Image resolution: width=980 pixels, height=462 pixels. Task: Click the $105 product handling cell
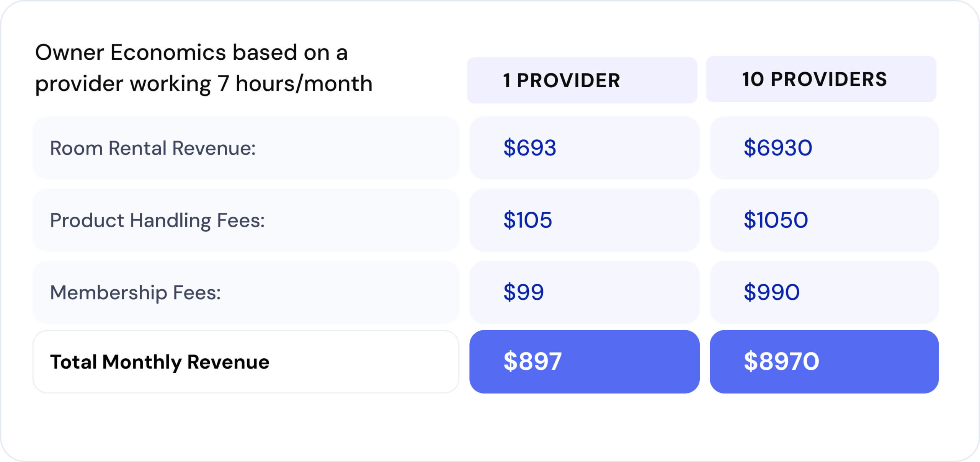pos(585,220)
